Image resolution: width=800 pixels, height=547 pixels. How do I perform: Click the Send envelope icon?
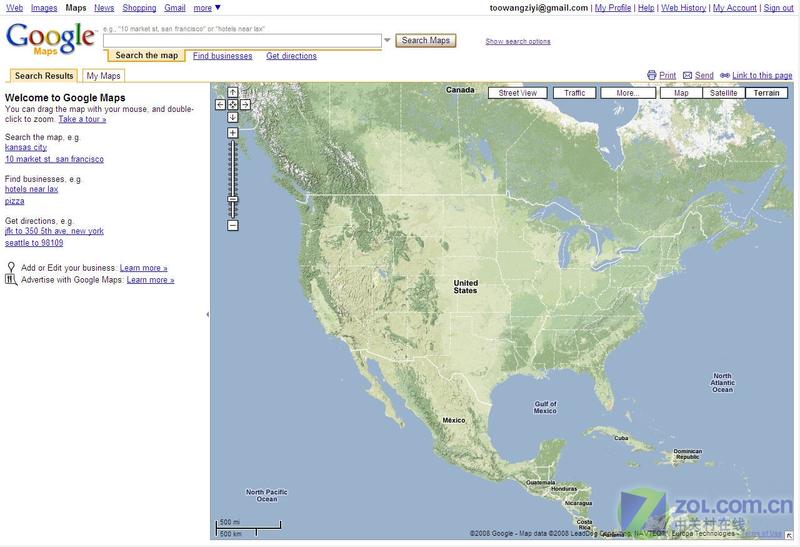(x=687, y=76)
